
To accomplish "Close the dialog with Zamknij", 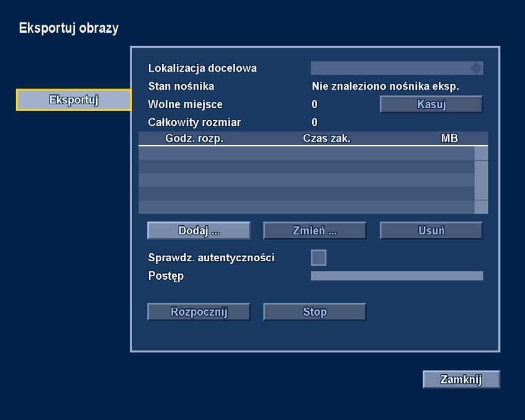I will [461, 379].
